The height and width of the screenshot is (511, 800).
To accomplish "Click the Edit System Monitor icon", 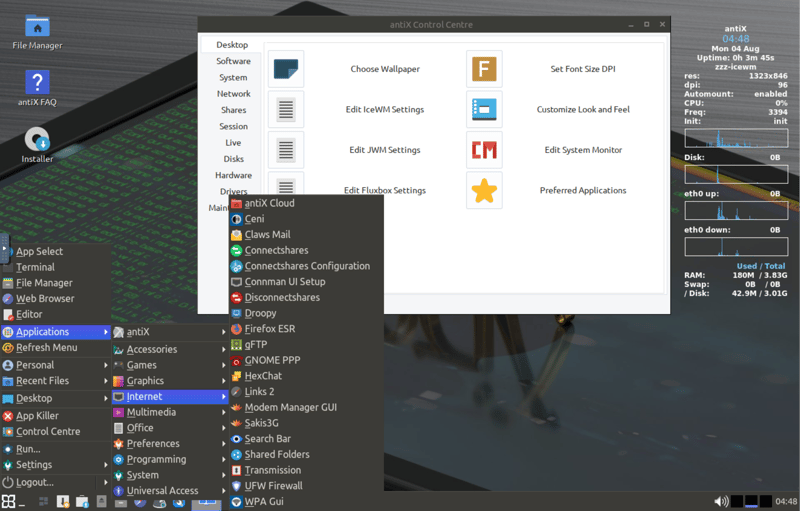I will pyautogui.click(x=484, y=151).
